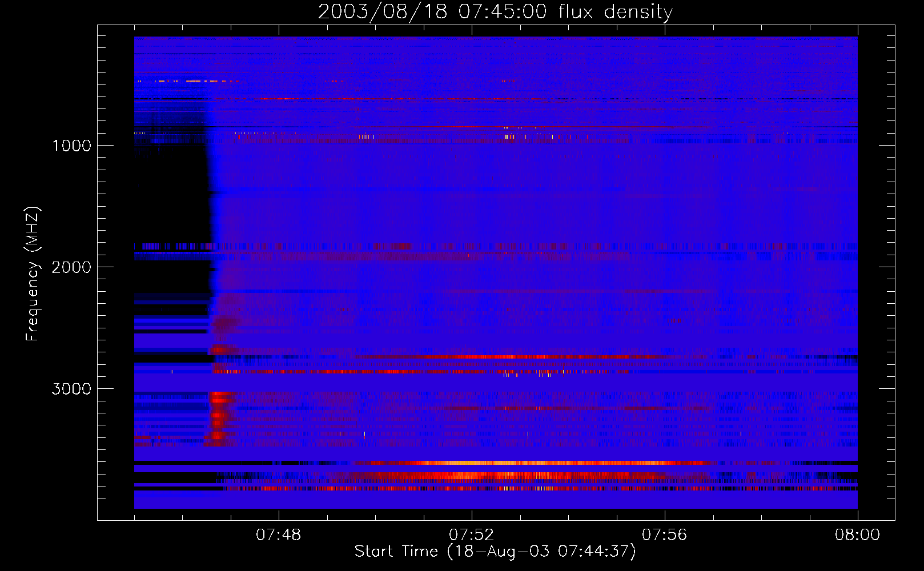This screenshot has width=924, height=571.
Task: Click the plot title '2003/08/18 07:45:00 flux density'
Action: pyautogui.click(x=495, y=12)
